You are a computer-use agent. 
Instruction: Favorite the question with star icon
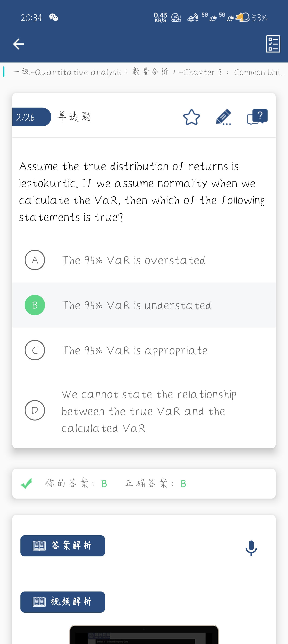pyautogui.click(x=192, y=117)
